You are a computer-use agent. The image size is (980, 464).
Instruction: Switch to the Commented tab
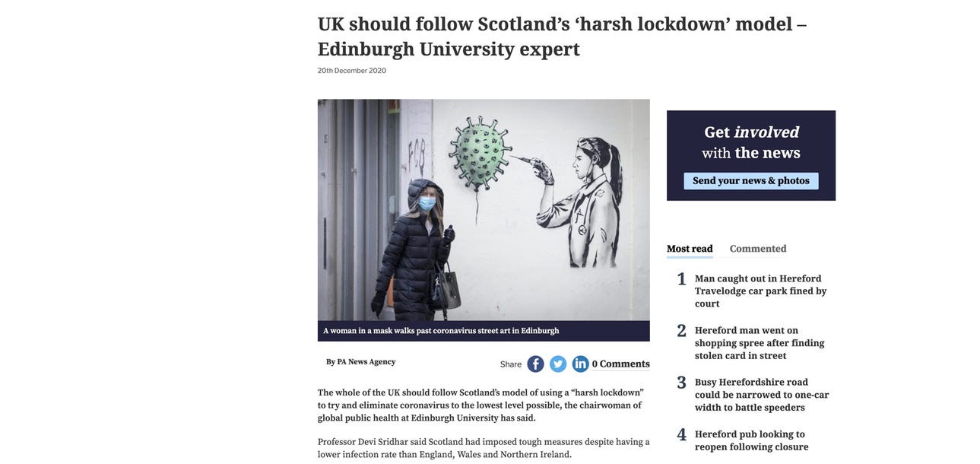[x=758, y=249]
